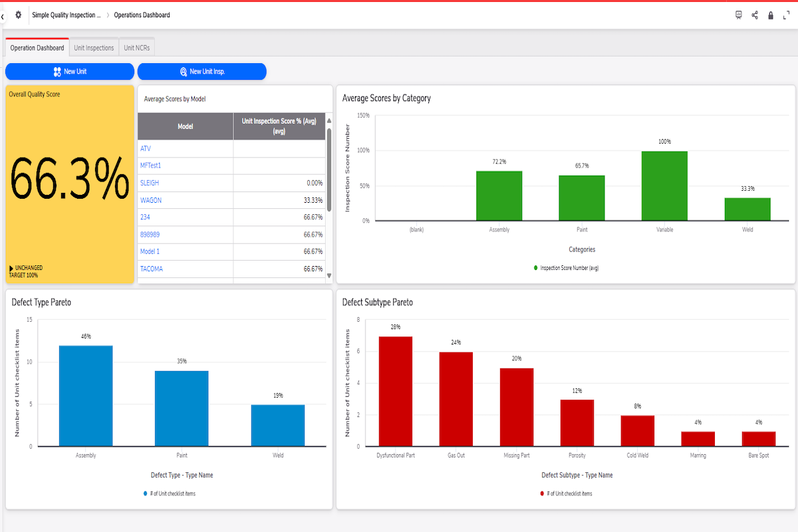Open the settings gear in header
The width and height of the screenshot is (798, 532).
pos(19,15)
